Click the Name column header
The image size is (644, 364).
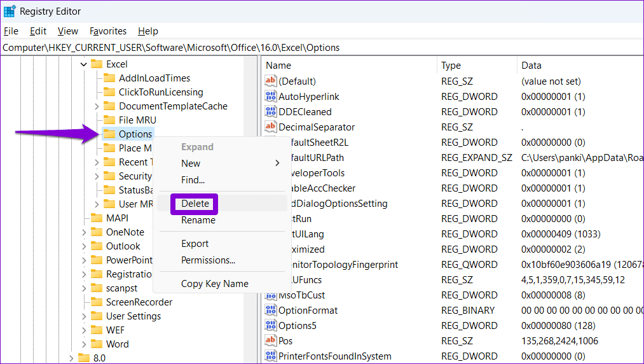(x=349, y=66)
